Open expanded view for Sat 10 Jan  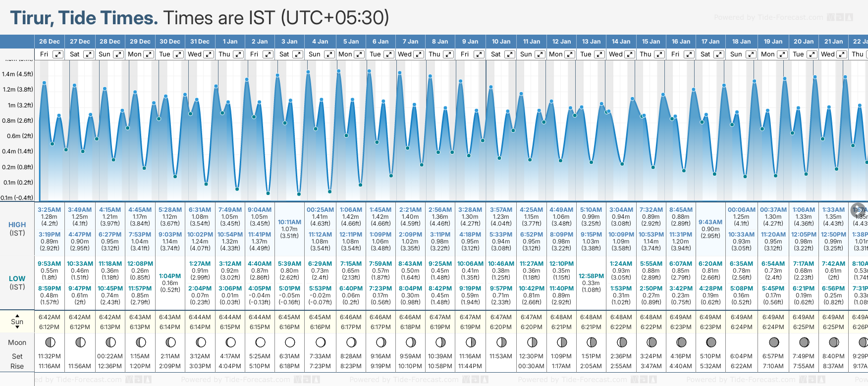[509, 54]
